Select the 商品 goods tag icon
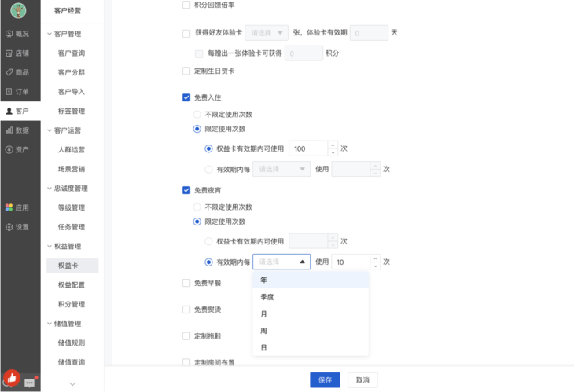The width and height of the screenshot is (574, 392). (9, 72)
